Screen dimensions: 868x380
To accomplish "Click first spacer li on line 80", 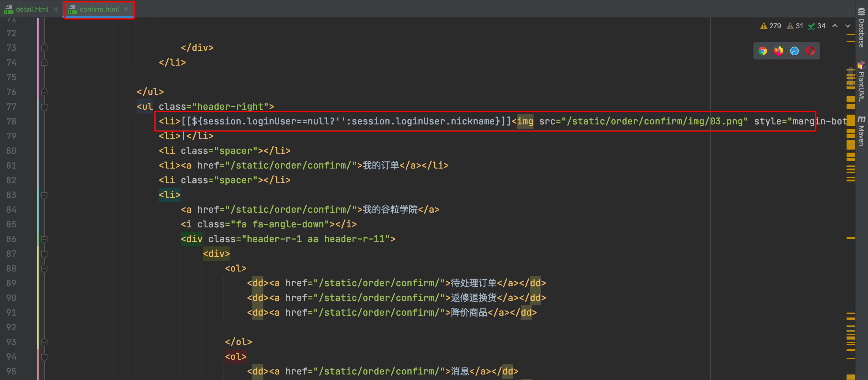I will (x=225, y=151).
